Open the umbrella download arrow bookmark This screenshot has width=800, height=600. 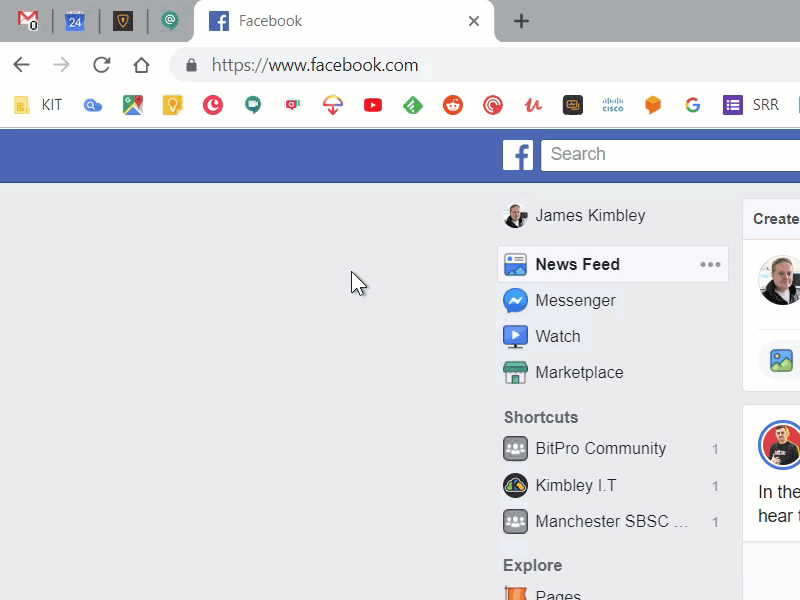click(x=333, y=105)
